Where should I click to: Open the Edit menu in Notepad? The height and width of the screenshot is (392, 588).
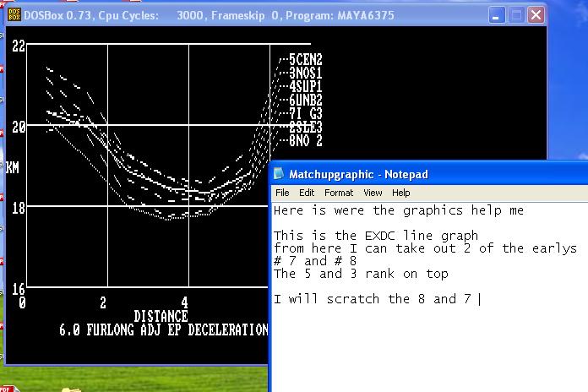click(307, 193)
